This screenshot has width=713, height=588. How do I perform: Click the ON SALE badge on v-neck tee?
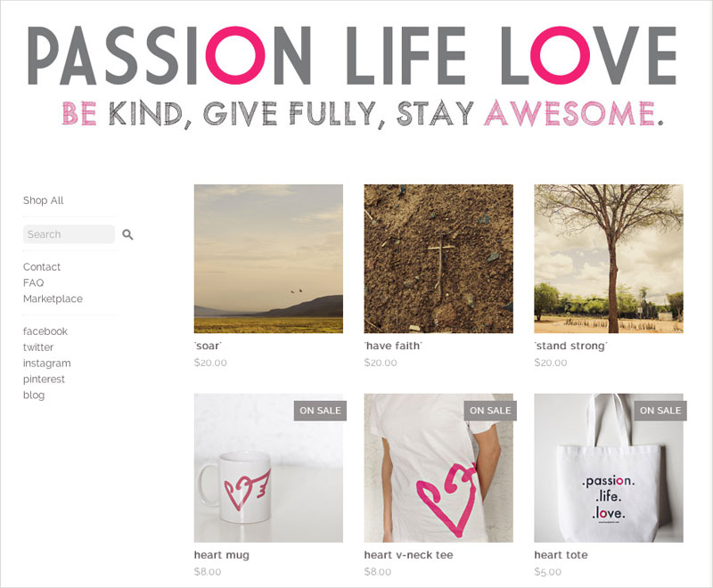click(x=490, y=411)
